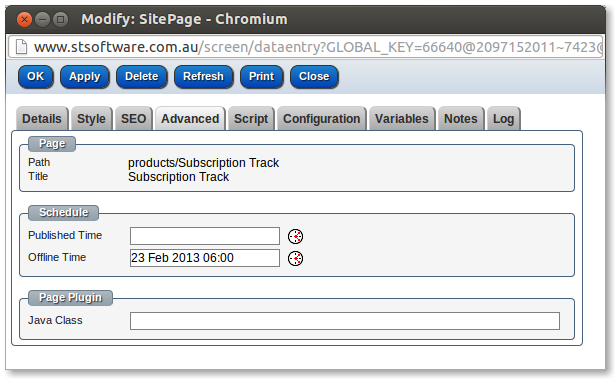The height and width of the screenshot is (379, 615).
Task: Select the SEO tab
Action: tap(133, 118)
